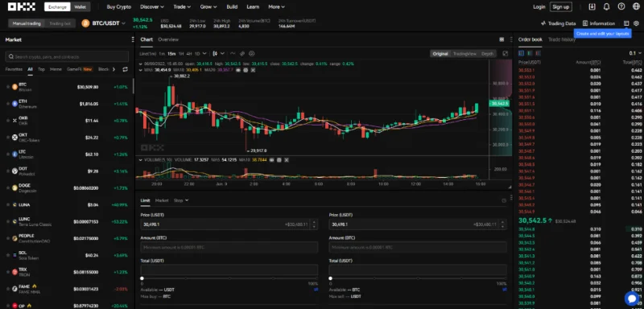Open chart settings gear icon
The image size is (644, 309).
pos(252,53)
